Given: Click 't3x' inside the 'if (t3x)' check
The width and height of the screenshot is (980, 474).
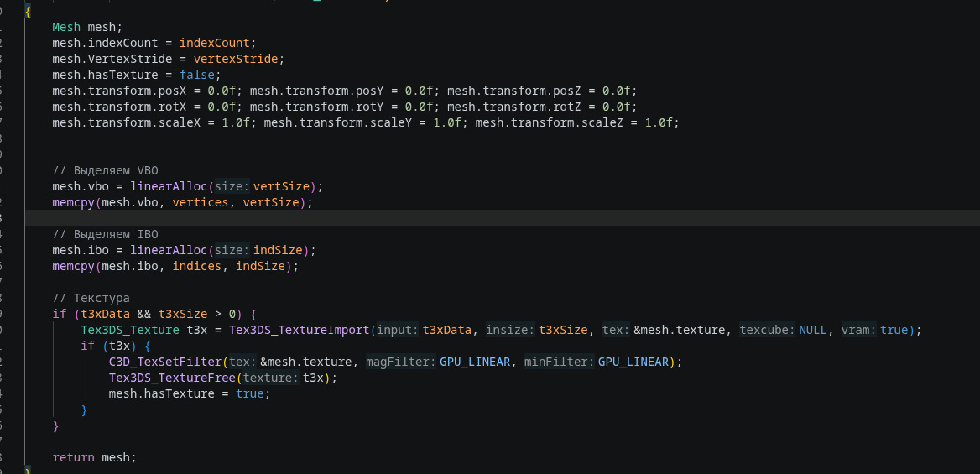Looking at the screenshot, I should (119, 345).
